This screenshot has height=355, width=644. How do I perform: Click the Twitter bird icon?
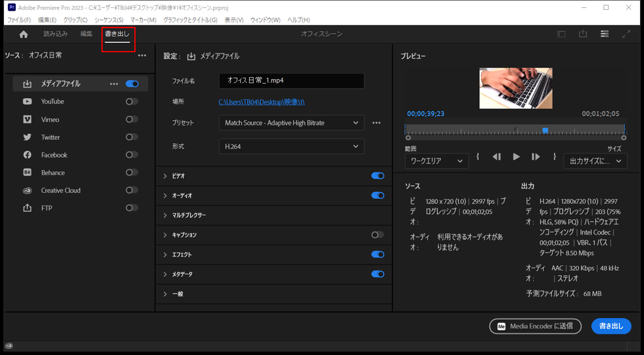[x=27, y=137]
